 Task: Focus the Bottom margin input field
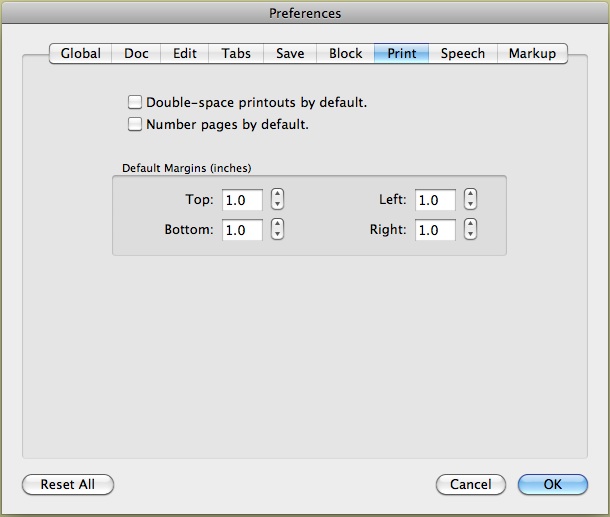[x=242, y=230]
